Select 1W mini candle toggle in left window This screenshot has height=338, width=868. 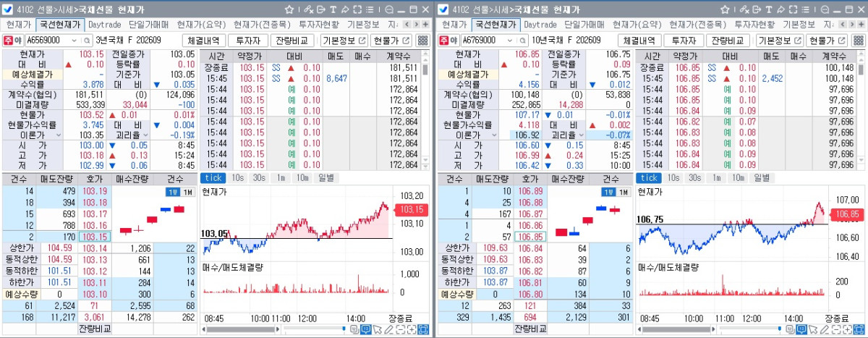[x=174, y=192]
